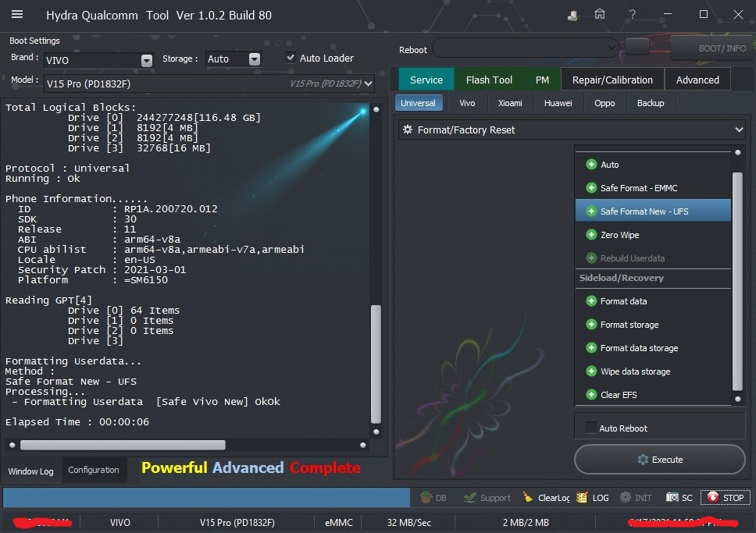Screen dimensions: 756x533
Task: Click the green plus icon next to Auto
Action: (x=591, y=165)
